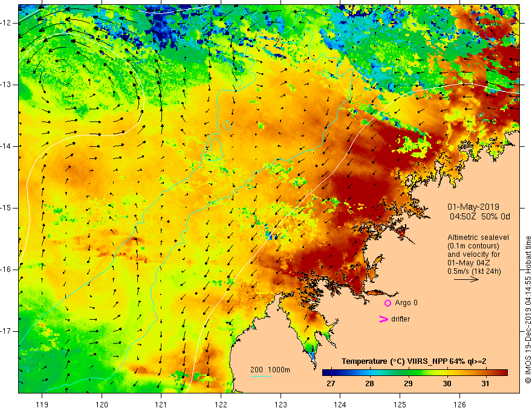
Task: Click the 200 1000m depth label
Action: click(270, 370)
